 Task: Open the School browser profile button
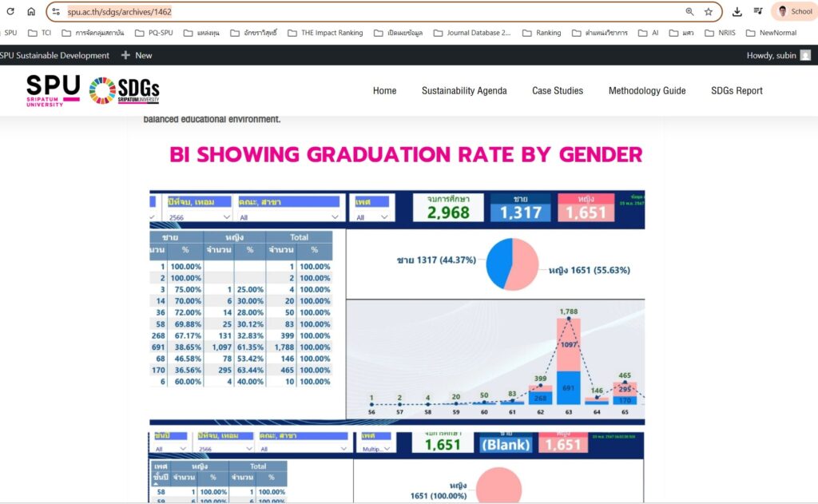[x=794, y=12]
